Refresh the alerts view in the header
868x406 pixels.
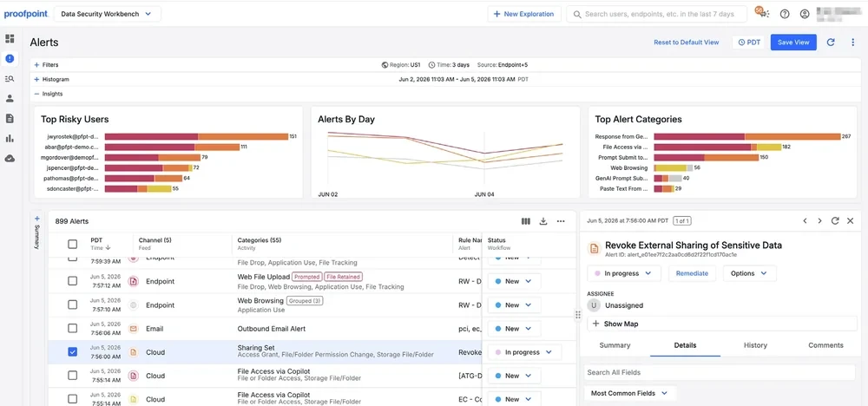831,42
